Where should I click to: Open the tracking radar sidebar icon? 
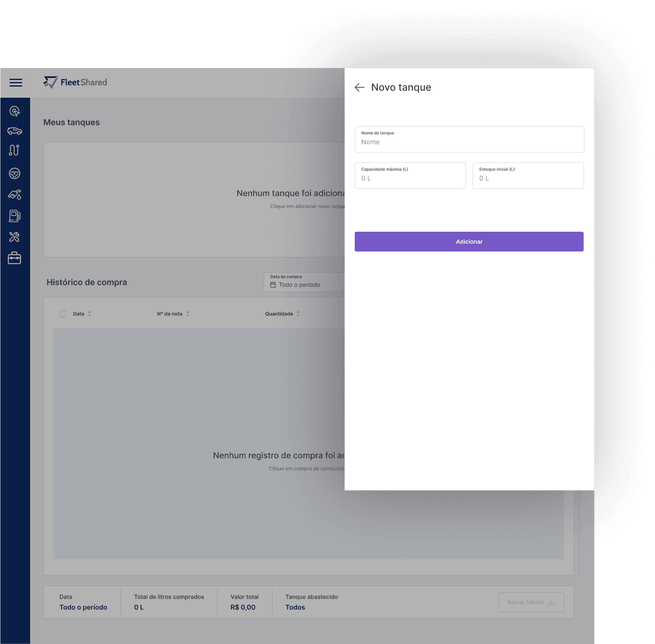[14, 111]
